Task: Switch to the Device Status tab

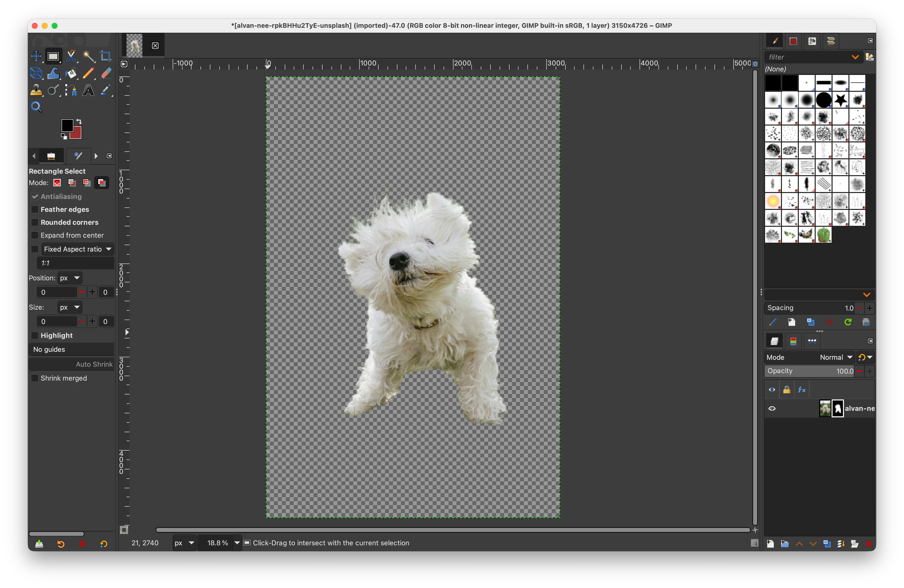Action: click(78, 156)
